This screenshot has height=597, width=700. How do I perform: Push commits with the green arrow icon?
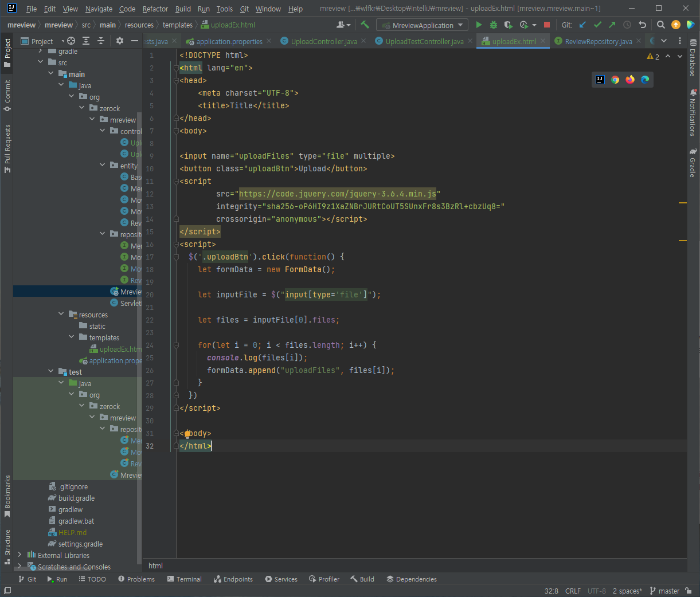(612, 25)
